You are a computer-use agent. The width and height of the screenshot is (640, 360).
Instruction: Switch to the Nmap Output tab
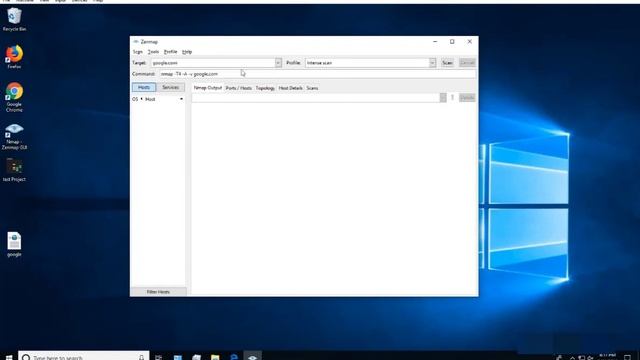click(207, 88)
